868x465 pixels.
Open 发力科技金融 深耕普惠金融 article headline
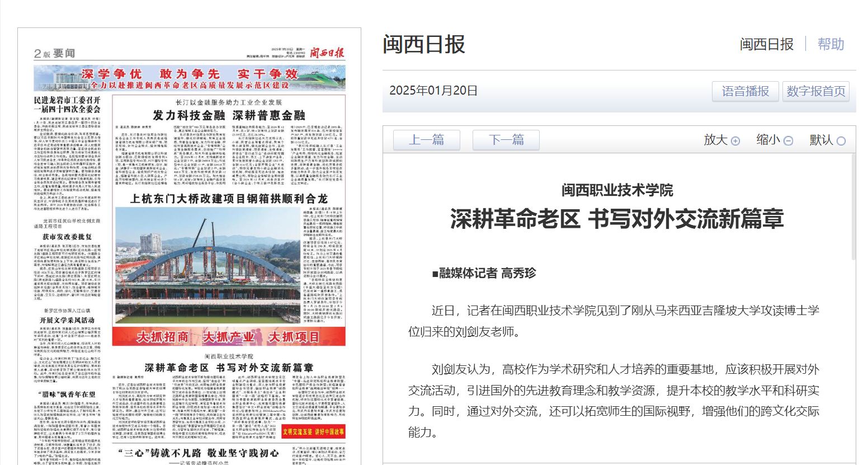(x=229, y=115)
